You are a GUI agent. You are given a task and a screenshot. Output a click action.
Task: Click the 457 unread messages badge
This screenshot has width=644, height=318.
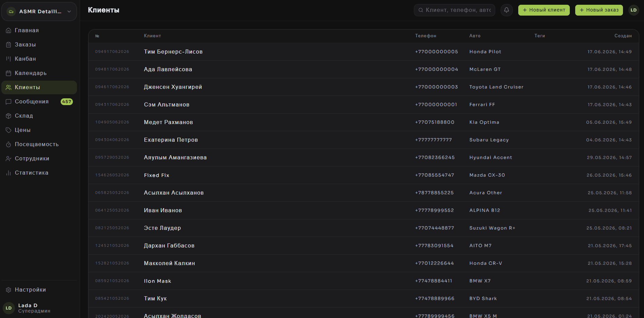[x=67, y=102]
